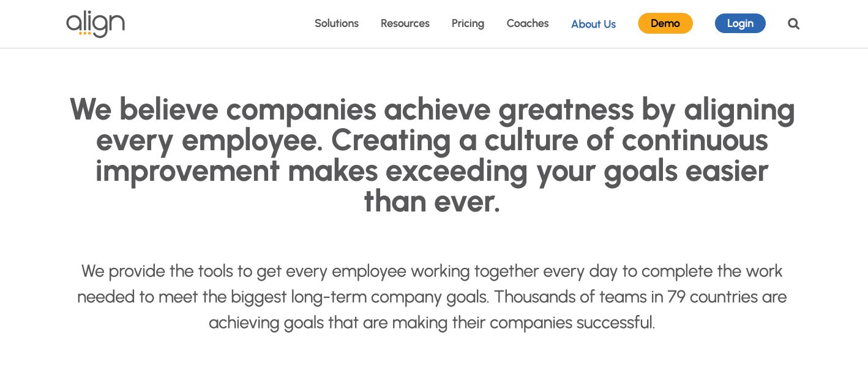Screen dimensions: 868x369
Task: Select the Pricing tab in navigation
Action: coord(468,23)
